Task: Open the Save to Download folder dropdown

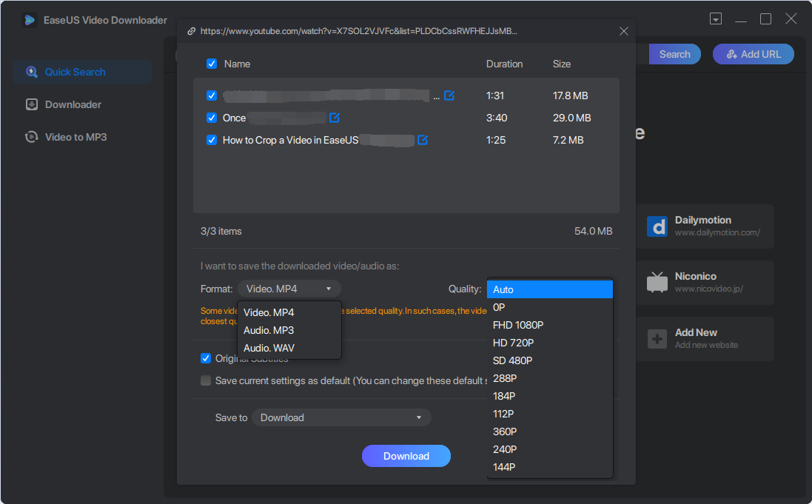Action: [x=341, y=417]
